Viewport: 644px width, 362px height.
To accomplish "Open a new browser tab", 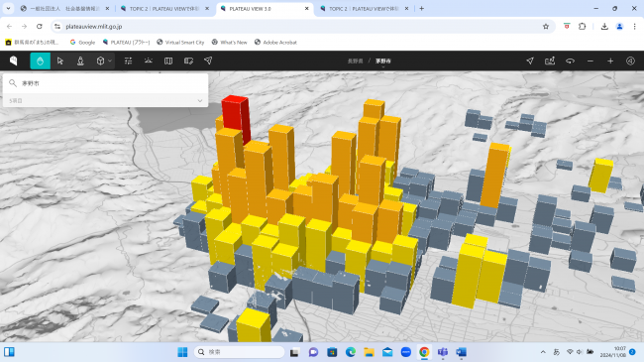I will tap(421, 8).
